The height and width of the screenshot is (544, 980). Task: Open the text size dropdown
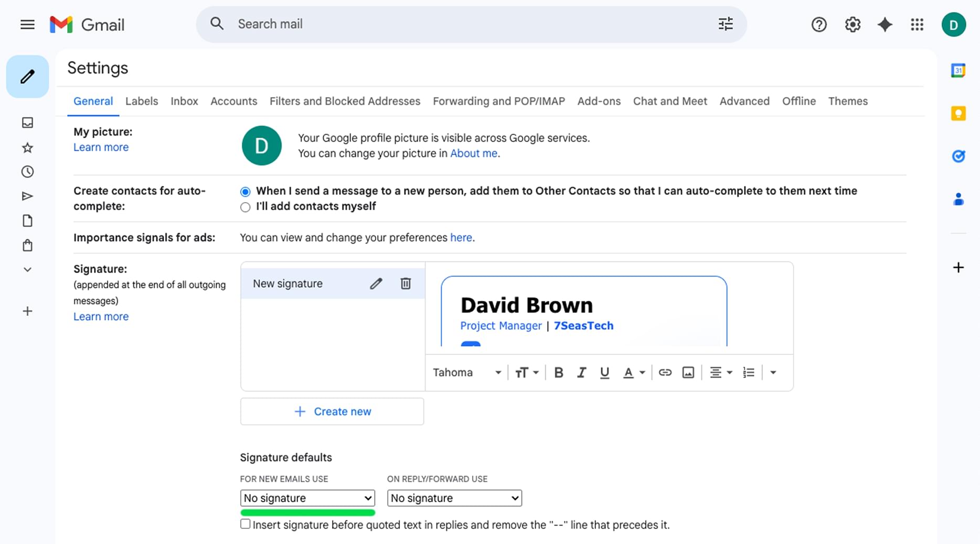(x=527, y=372)
